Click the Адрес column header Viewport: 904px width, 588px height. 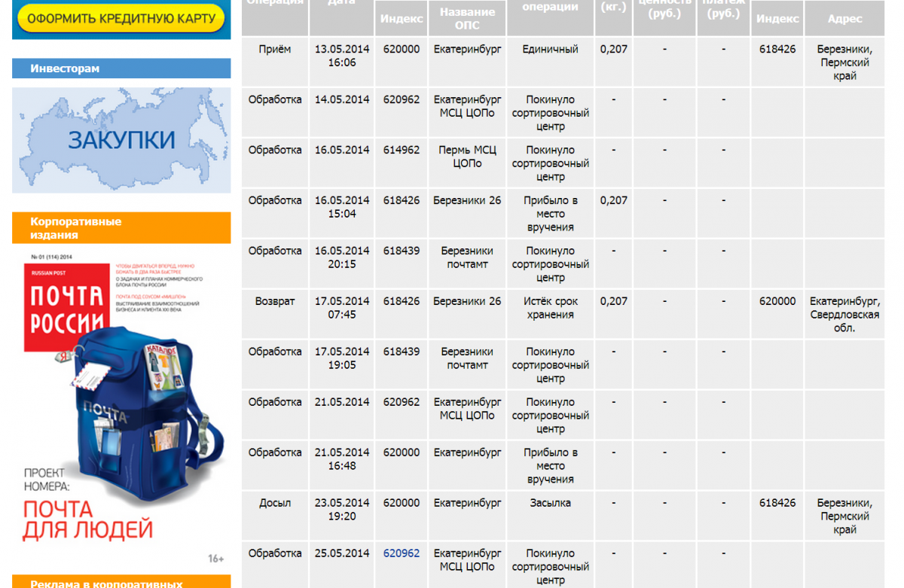click(844, 19)
